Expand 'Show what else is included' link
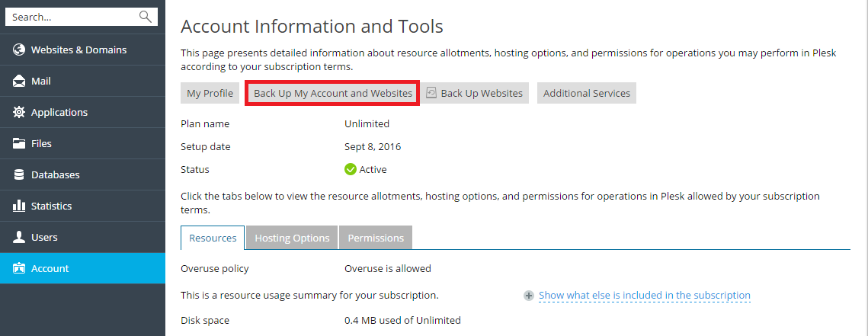This screenshot has height=336, width=868. point(644,296)
